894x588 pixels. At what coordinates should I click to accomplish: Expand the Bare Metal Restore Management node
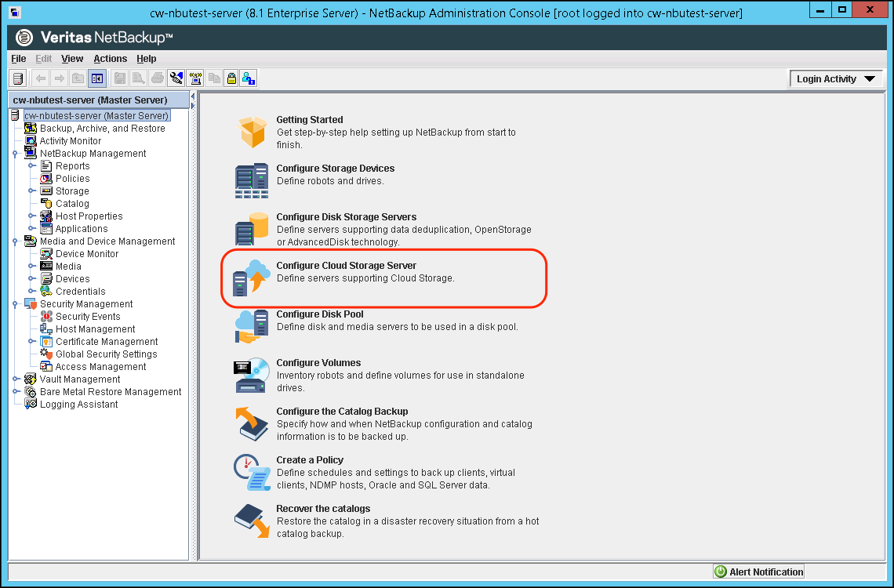16,391
